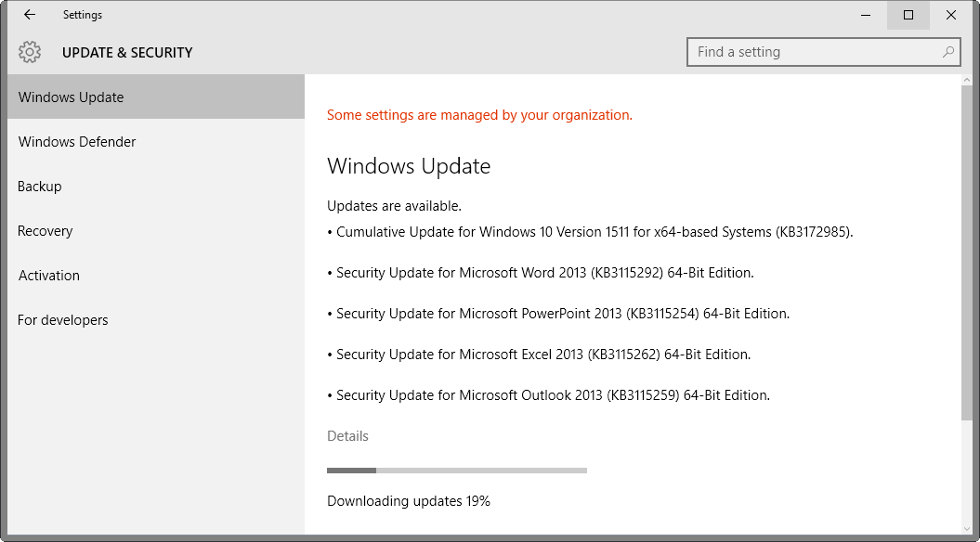Click the Word 2013 security update entry
Image resolution: width=980 pixels, height=542 pixels.
tap(541, 273)
